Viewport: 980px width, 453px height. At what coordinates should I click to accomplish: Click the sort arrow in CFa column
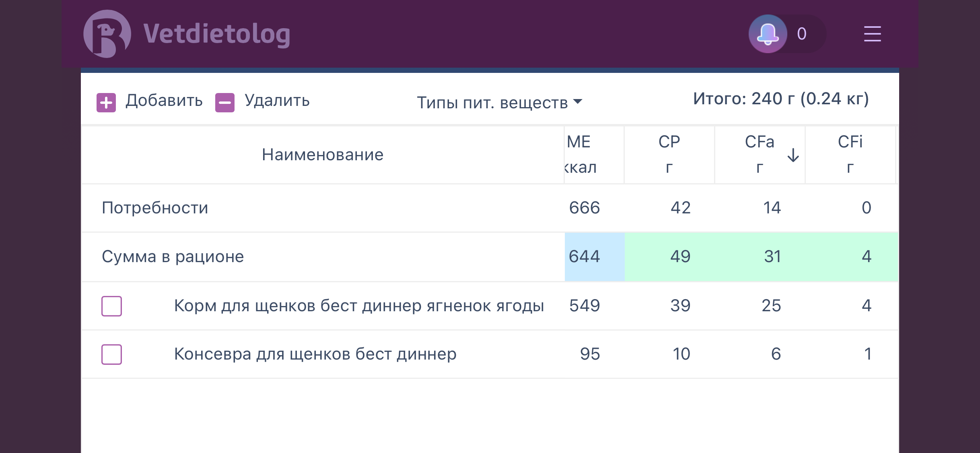pos(793,155)
